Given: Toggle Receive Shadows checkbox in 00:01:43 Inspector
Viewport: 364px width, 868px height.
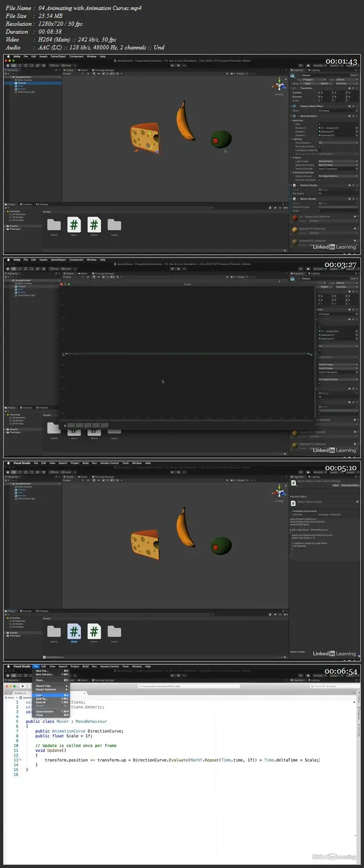Looking at the screenshot, I should 320,146.
